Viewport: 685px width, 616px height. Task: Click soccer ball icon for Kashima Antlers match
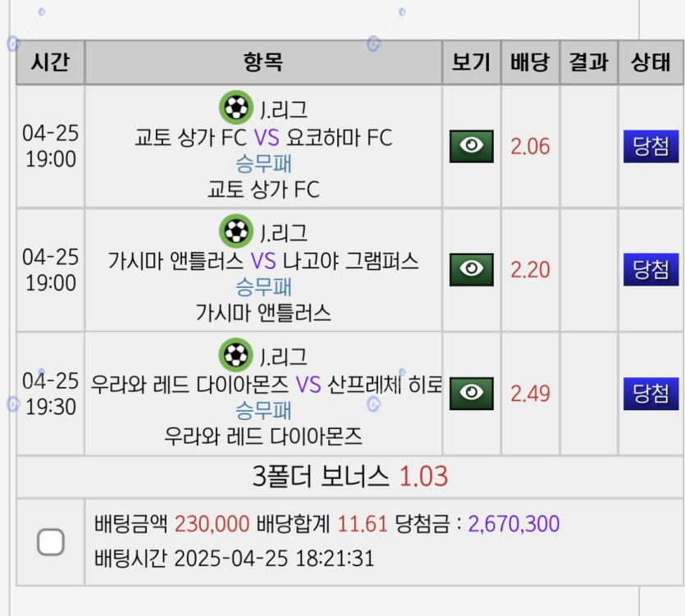click(x=236, y=231)
